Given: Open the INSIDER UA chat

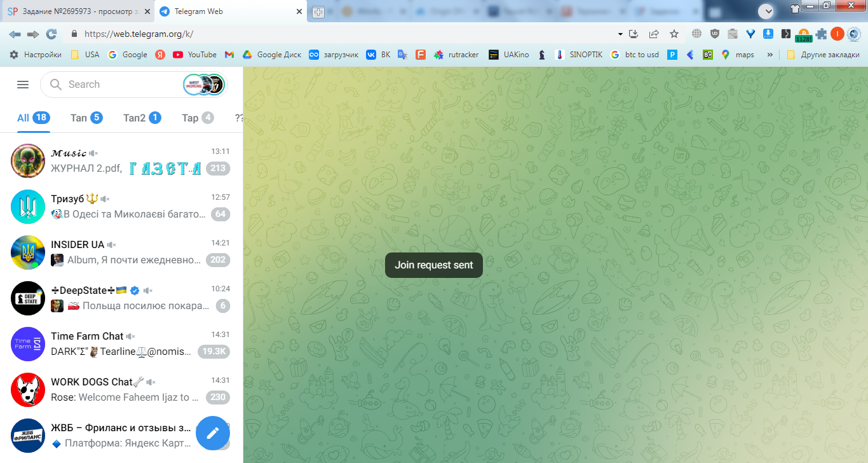Looking at the screenshot, I should [121, 252].
